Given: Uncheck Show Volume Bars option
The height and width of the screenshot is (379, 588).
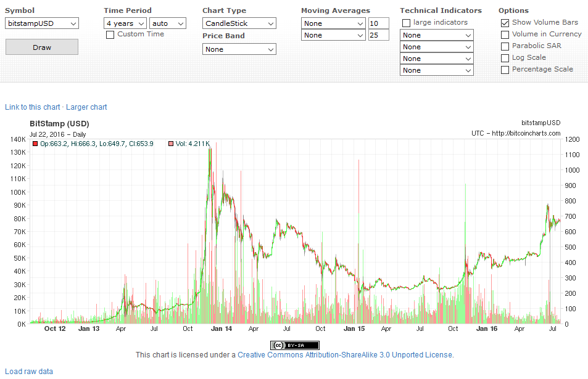Looking at the screenshot, I should [x=505, y=23].
